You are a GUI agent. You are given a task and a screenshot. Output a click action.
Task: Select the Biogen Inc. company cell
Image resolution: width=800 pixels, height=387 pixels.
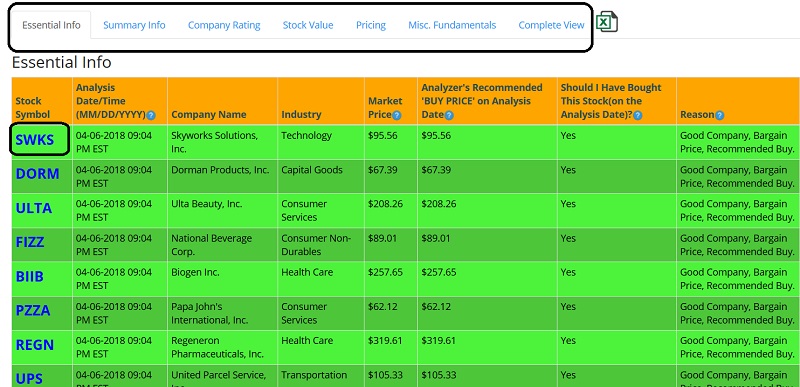tap(222, 279)
